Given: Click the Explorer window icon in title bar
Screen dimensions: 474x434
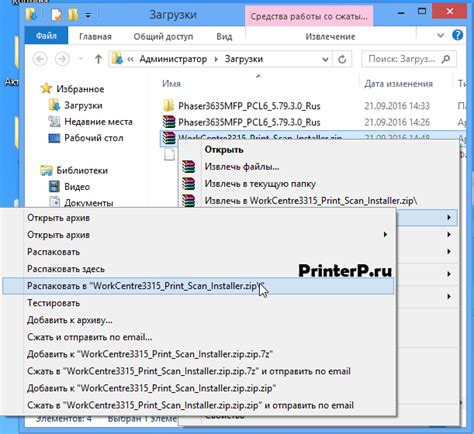Looking at the screenshot, I should 31,15.
